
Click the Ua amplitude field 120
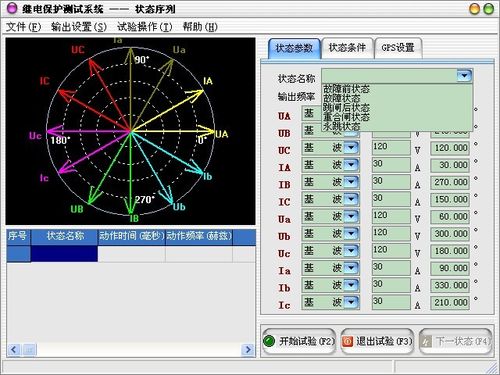click(391, 217)
